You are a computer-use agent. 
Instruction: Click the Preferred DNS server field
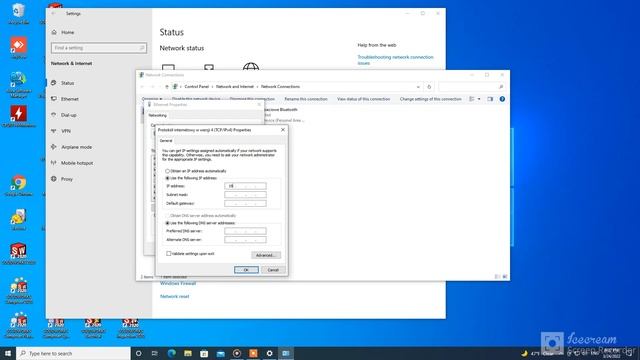click(245, 231)
